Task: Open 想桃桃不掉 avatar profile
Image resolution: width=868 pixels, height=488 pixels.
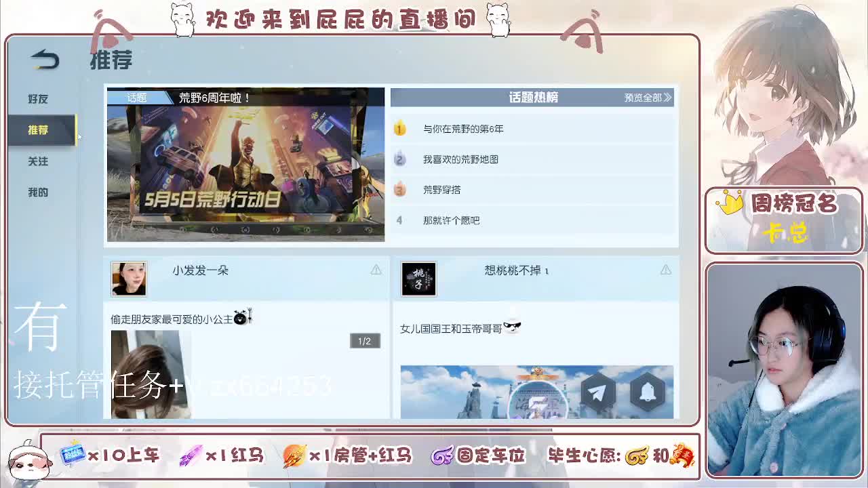Action: (x=418, y=279)
